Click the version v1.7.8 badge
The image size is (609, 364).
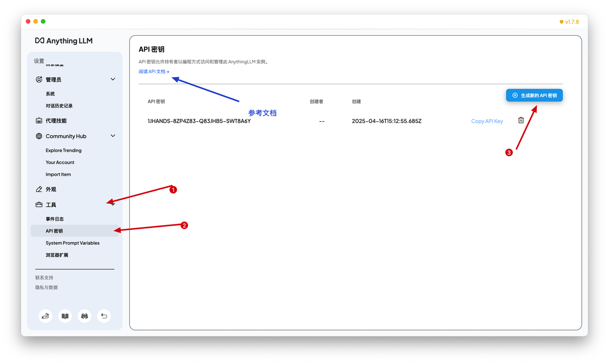[569, 22]
